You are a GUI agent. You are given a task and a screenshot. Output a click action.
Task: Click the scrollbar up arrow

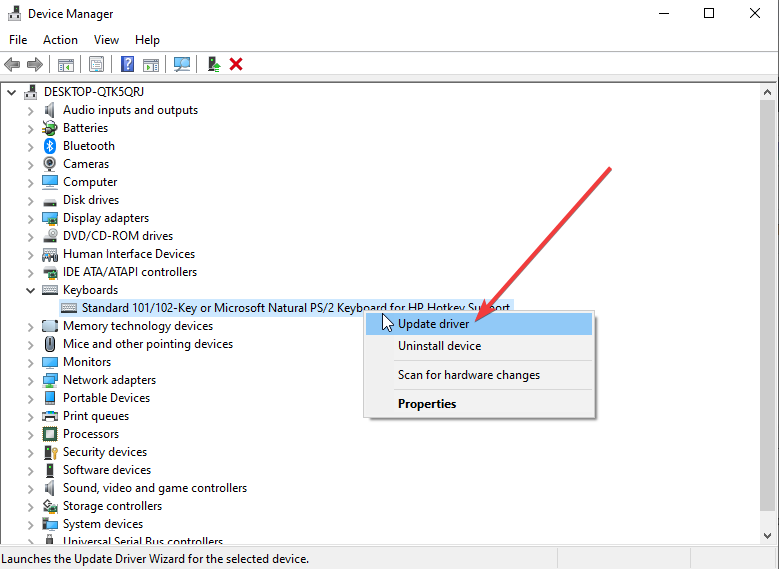click(767, 92)
